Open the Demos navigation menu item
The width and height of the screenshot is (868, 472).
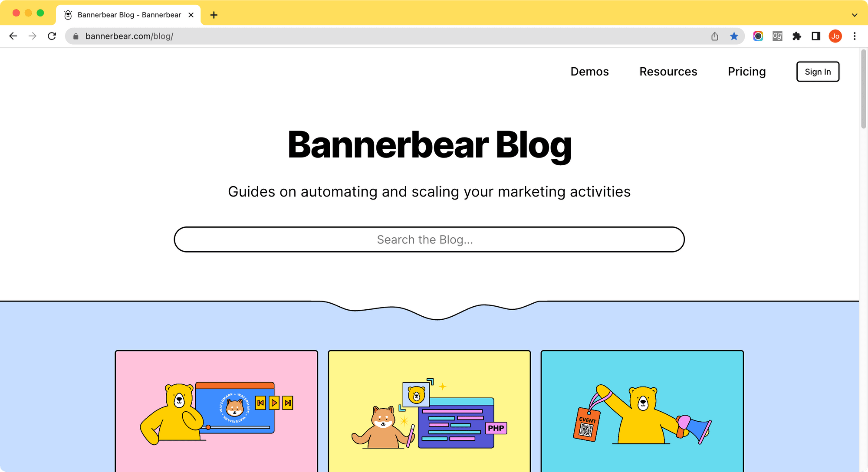(x=589, y=72)
